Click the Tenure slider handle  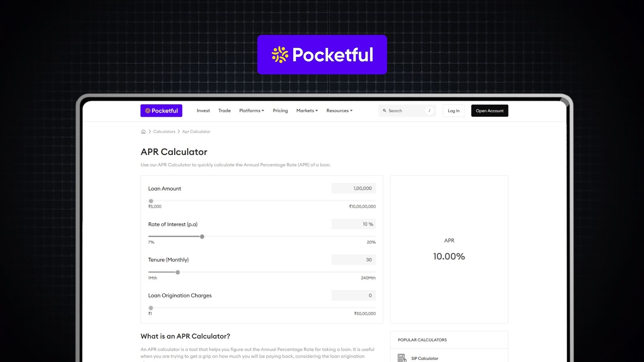pyautogui.click(x=177, y=272)
